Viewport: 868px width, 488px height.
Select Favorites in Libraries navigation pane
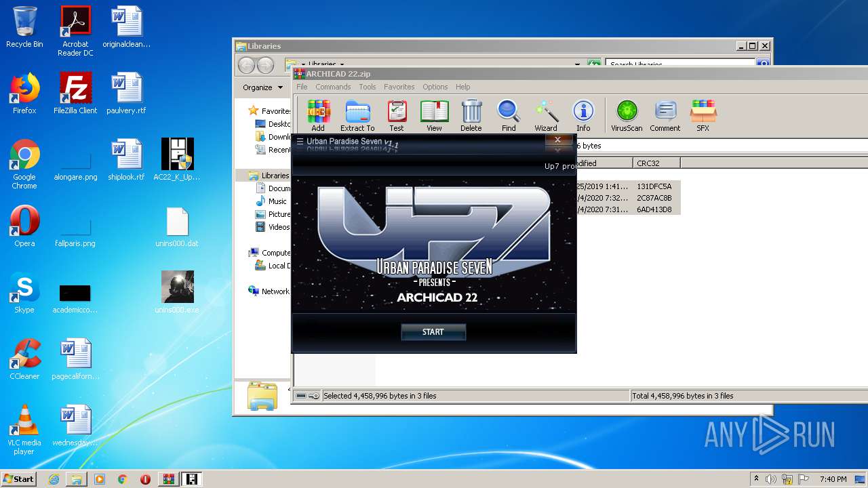[271, 111]
